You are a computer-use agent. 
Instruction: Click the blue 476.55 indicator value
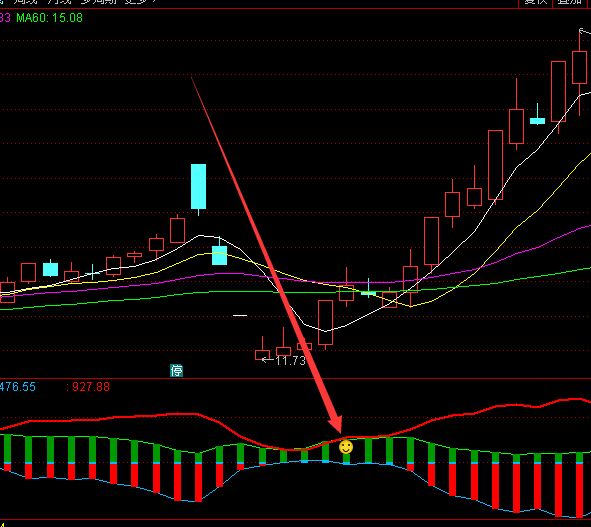(18, 387)
